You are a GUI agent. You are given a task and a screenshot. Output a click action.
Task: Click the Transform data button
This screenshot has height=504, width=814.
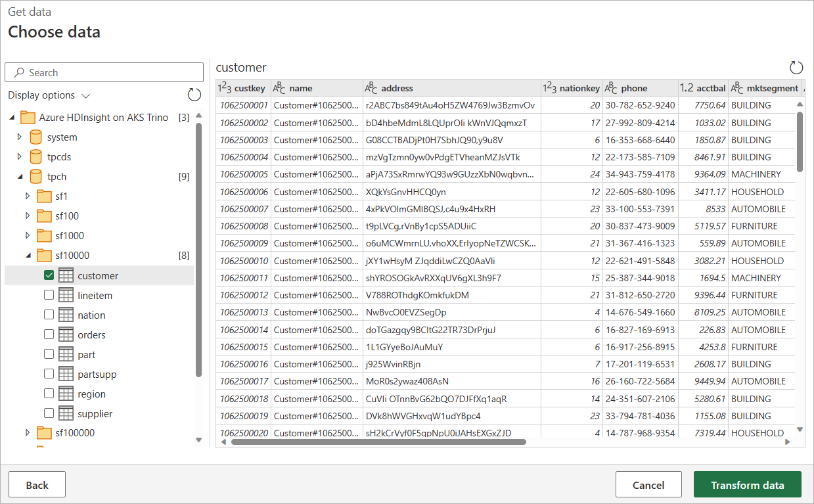pos(748,485)
